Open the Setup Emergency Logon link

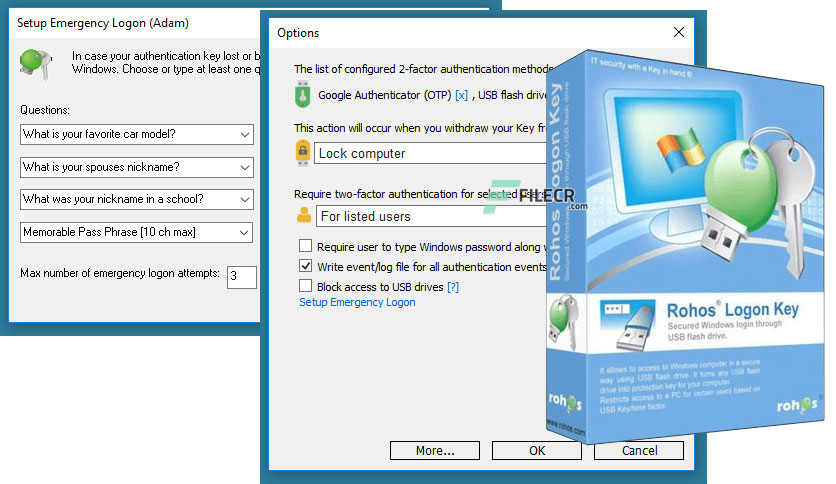coord(357,302)
